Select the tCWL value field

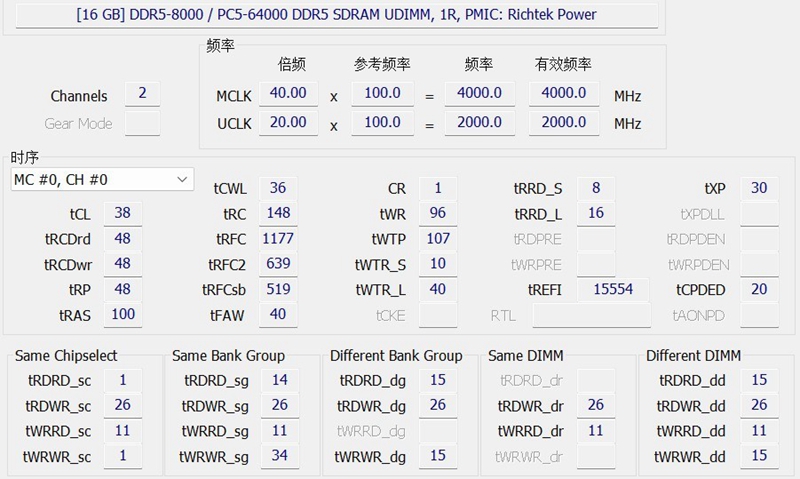(278, 188)
